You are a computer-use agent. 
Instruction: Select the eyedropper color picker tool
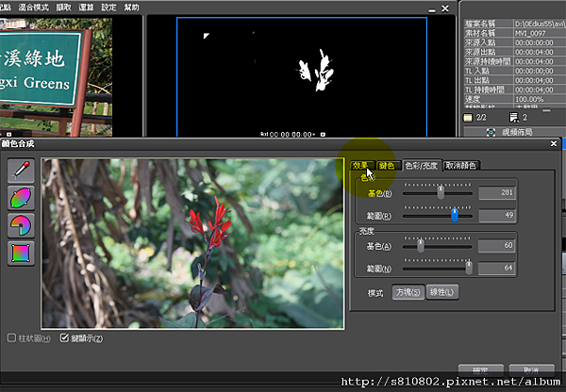[x=21, y=171]
